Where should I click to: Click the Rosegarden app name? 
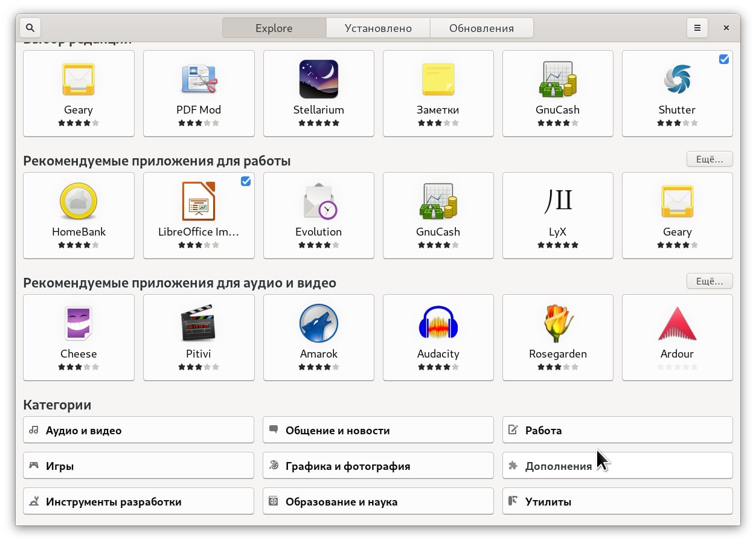click(558, 354)
